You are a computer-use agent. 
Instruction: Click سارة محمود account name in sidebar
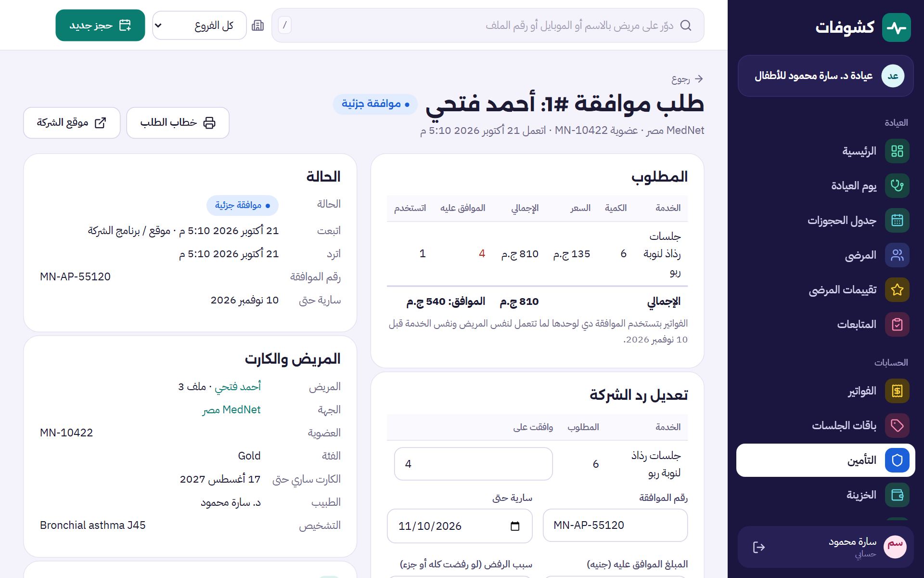point(852,542)
